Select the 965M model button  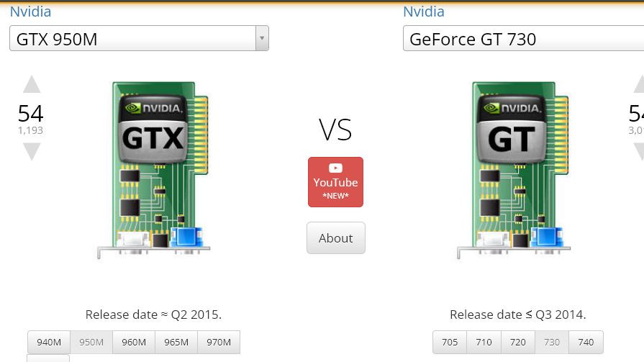[176, 343]
